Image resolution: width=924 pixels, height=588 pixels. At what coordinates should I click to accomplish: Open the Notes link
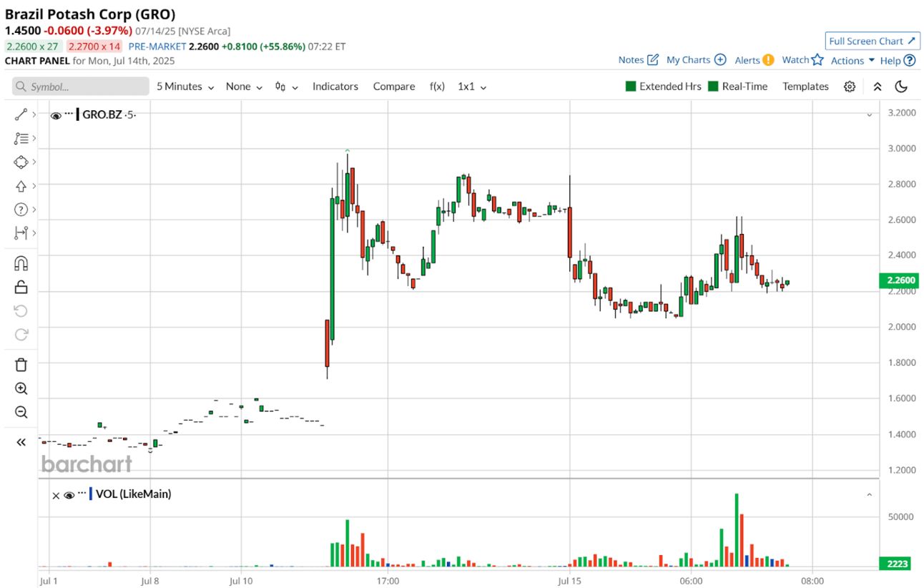631,60
